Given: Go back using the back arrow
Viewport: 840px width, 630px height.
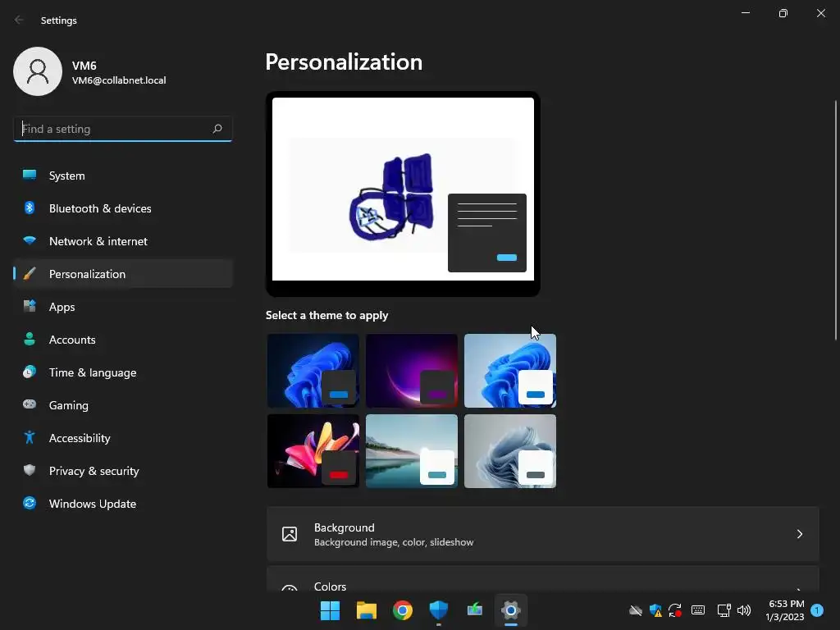Looking at the screenshot, I should click(x=20, y=20).
